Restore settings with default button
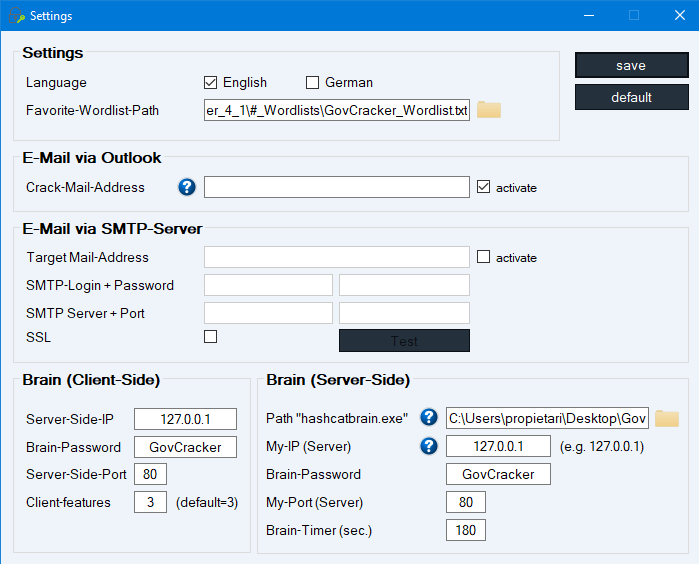Image resolution: width=699 pixels, height=564 pixels. [x=632, y=97]
